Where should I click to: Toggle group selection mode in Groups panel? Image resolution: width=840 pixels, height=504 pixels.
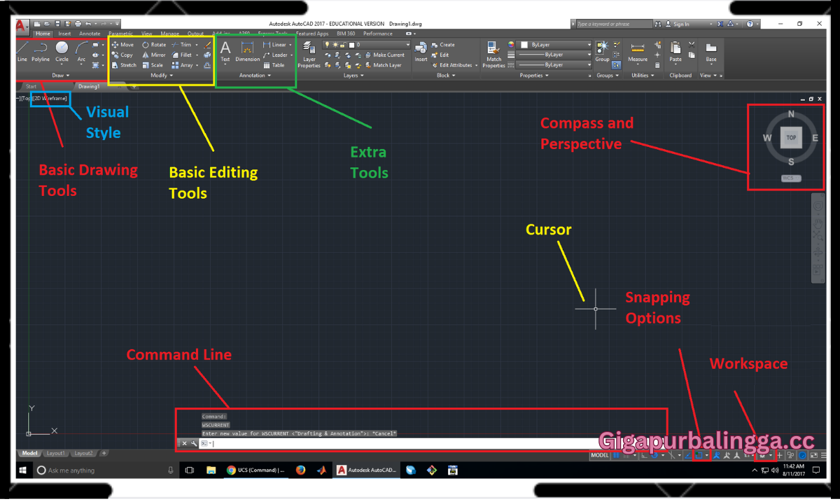click(x=616, y=65)
